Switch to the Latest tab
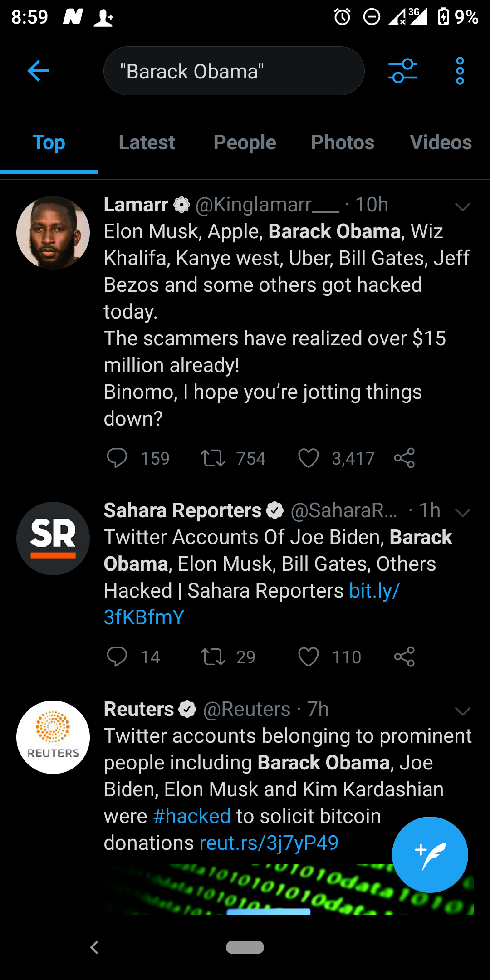The image size is (490, 980). click(x=147, y=142)
